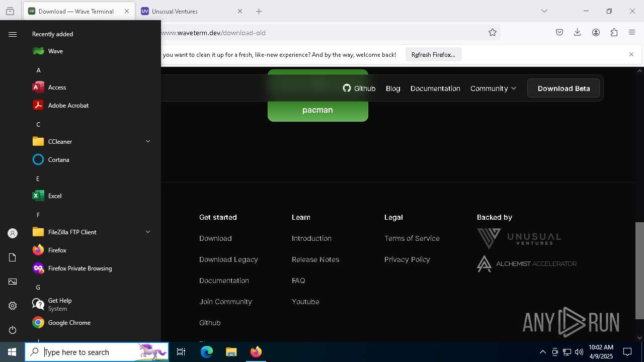Click the Refresh Firefox button
The width and height of the screenshot is (644, 362).
coord(433,55)
